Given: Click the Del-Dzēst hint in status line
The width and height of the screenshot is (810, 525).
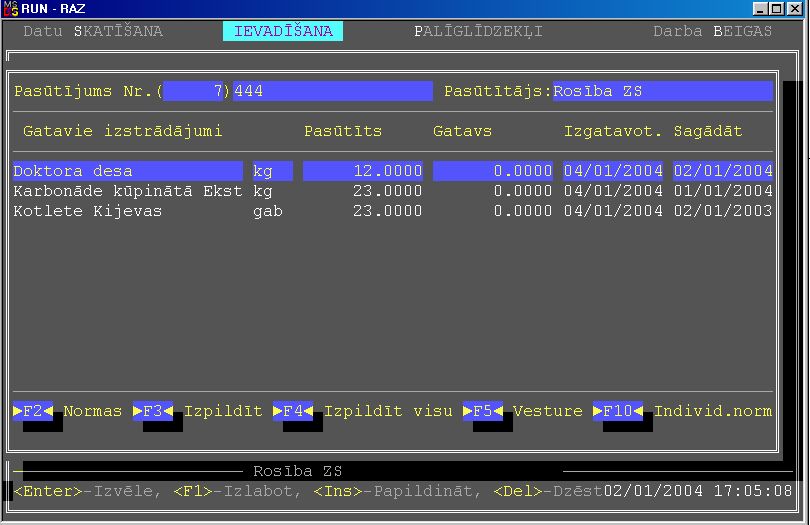Looking at the screenshot, I should coord(548,491).
